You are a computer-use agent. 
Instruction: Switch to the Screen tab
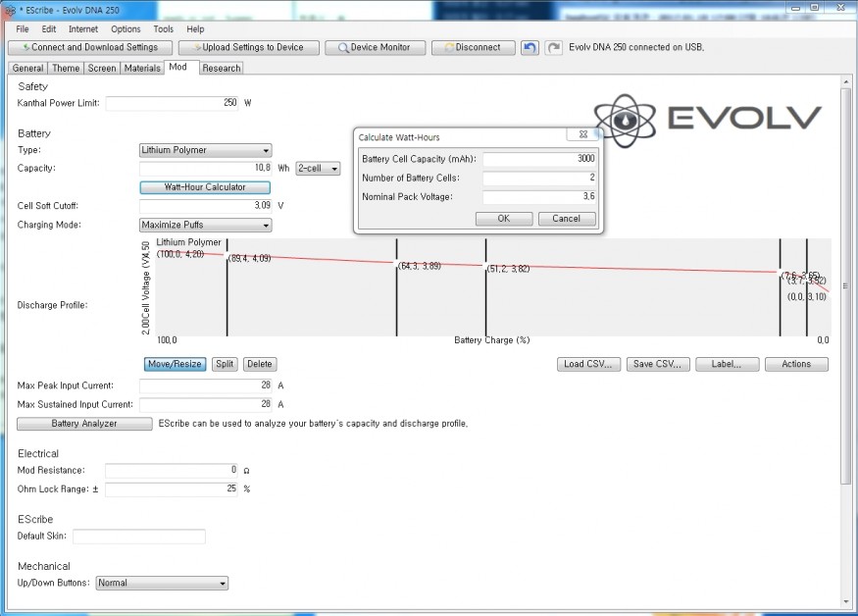pos(102,68)
